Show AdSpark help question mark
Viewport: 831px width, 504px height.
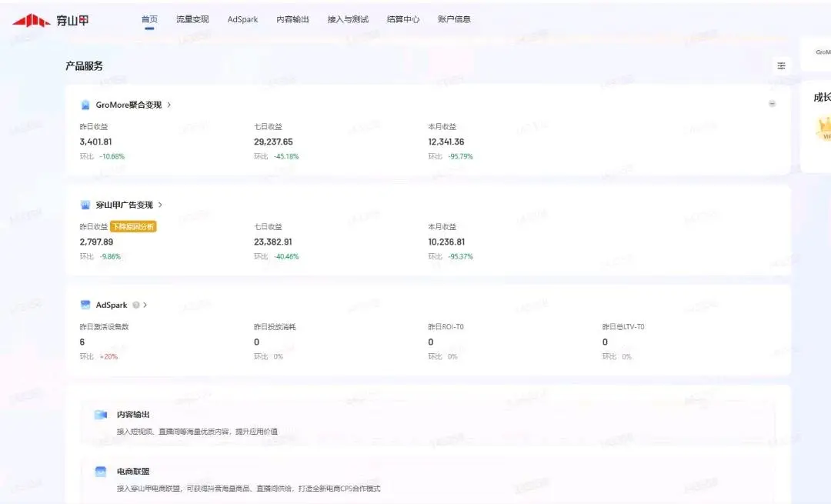(x=136, y=305)
